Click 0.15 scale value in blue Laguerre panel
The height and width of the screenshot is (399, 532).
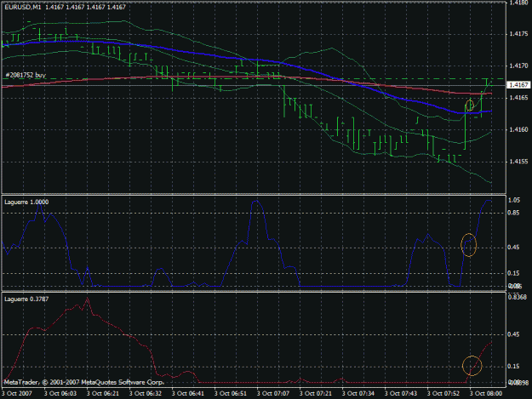pos(514,273)
